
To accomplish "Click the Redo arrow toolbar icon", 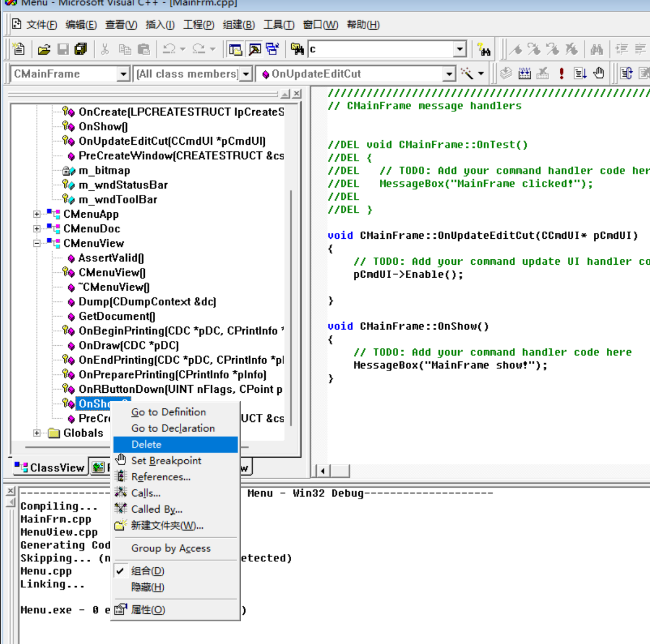I will coord(199,49).
